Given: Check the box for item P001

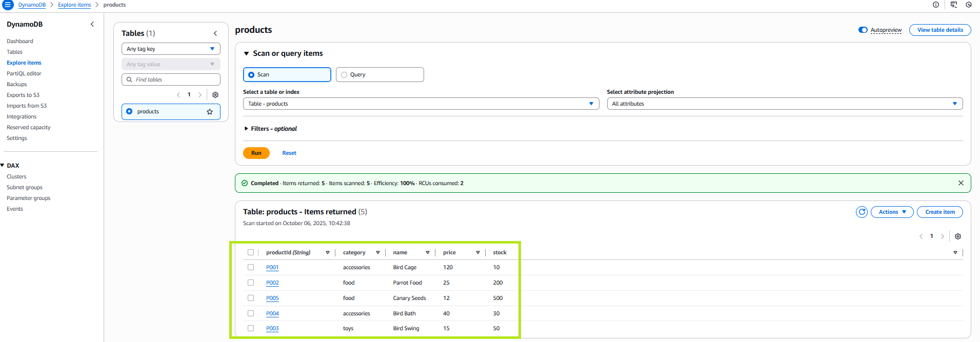Looking at the screenshot, I should [x=251, y=267].
